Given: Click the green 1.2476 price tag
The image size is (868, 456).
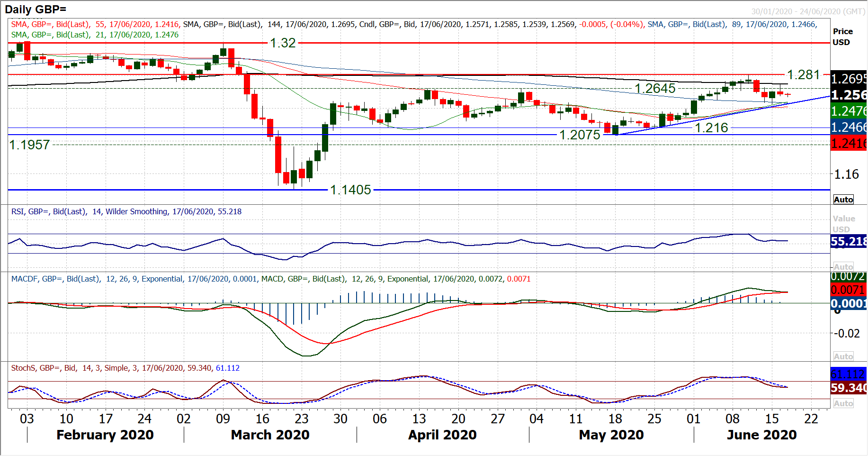Looking at the screenshot, I should click(849, 111).
